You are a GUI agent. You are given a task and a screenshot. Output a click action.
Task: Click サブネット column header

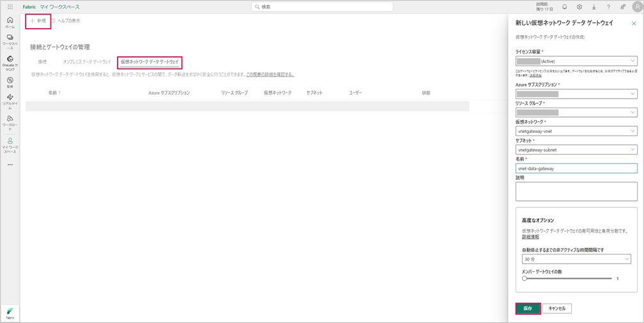[314, 93]
